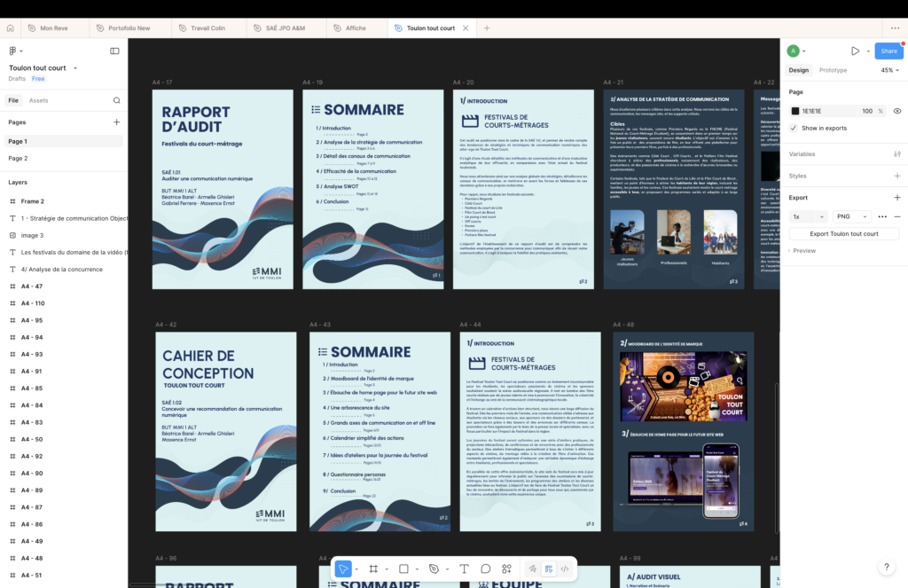
Task: Select Page 2 in pages list
Action: click(x=64, y=158)
